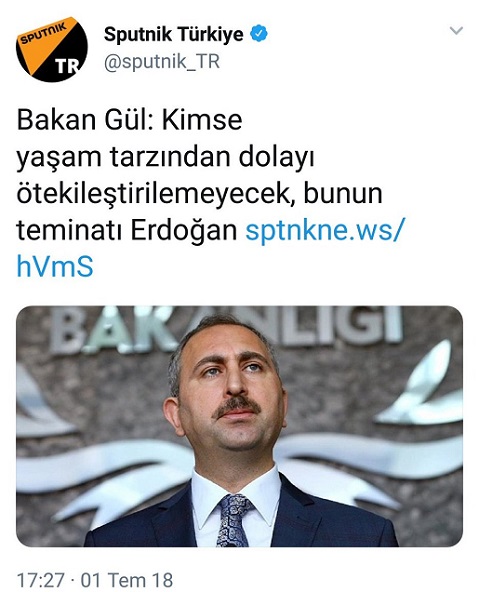Expand the tweet options chevron
This screenshot has width=478, height=592.
click(x=456, y=31)
